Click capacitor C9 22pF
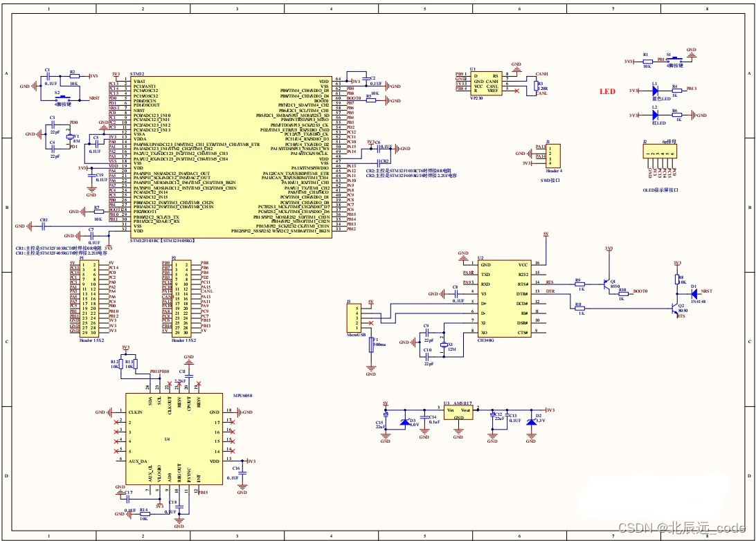 (426, 332)
